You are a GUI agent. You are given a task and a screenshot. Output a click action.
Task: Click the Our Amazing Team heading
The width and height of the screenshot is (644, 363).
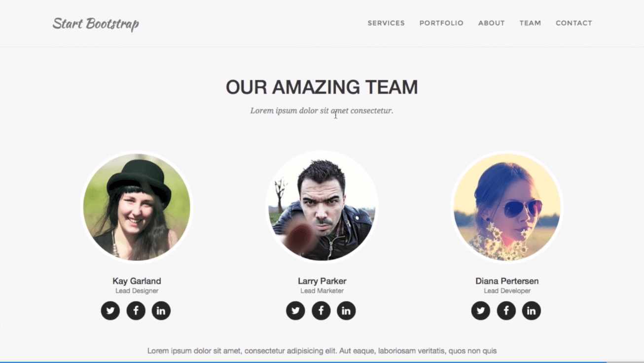coord(322,87)
